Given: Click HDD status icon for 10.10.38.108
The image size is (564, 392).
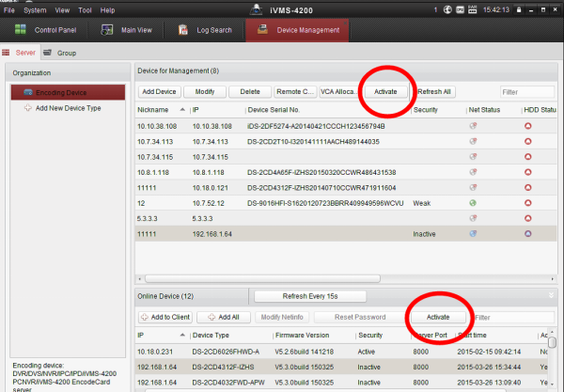Looking at the screenshot, I should [x=529, y=125].
